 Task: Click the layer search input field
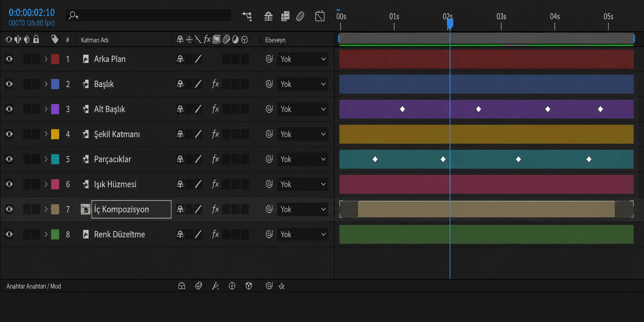(148, 15)
